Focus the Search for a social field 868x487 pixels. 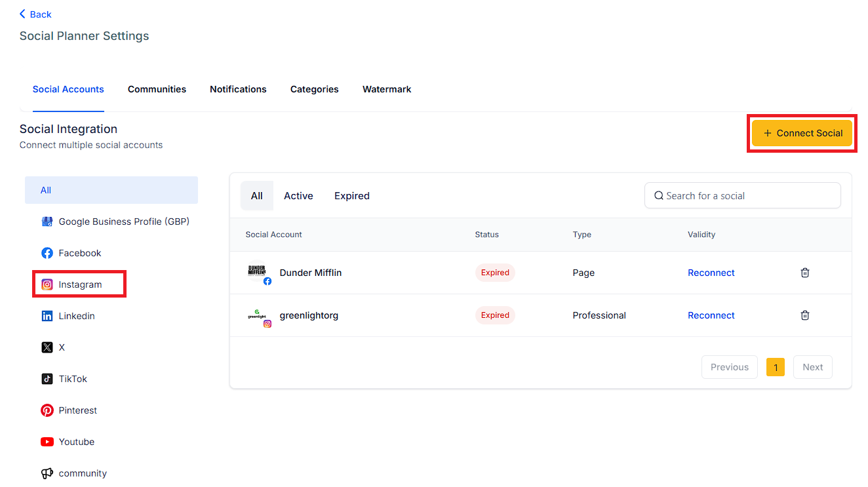pos(743,195)
